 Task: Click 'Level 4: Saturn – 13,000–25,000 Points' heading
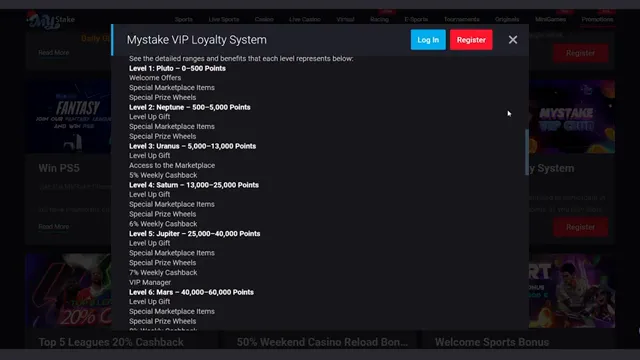194,185
